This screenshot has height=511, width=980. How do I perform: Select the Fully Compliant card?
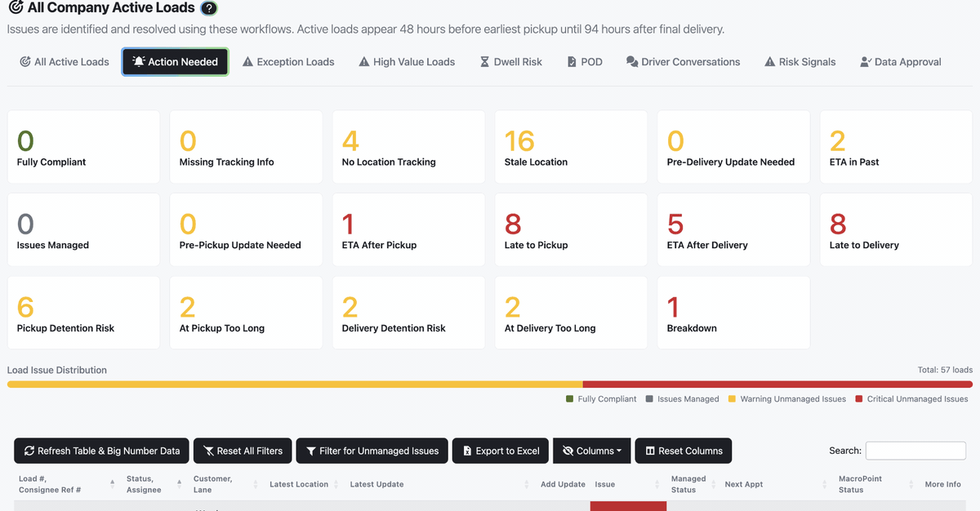tap(83, 147)
